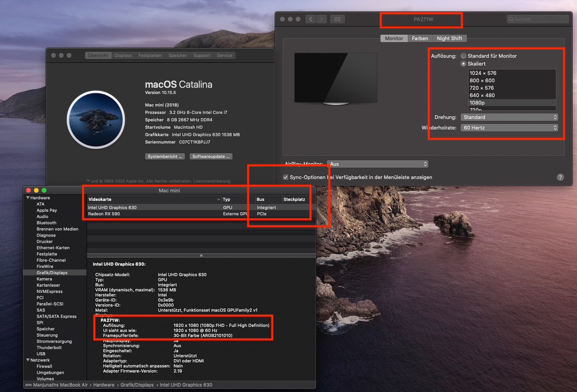Click the 'Softwareupdate ...' button

pyautogui.click(x=211, y=156)
